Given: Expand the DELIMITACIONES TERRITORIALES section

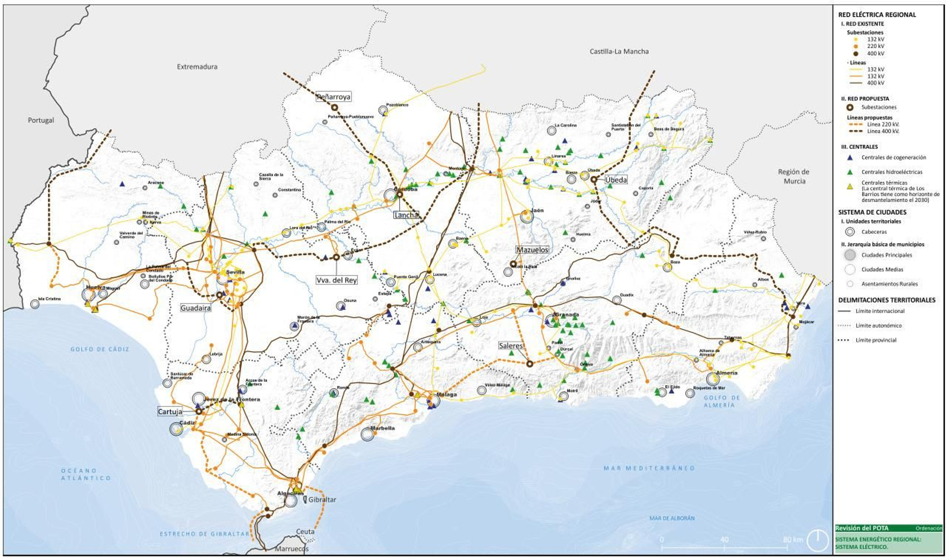Looking at the screenshot, I should click(886, 299).
